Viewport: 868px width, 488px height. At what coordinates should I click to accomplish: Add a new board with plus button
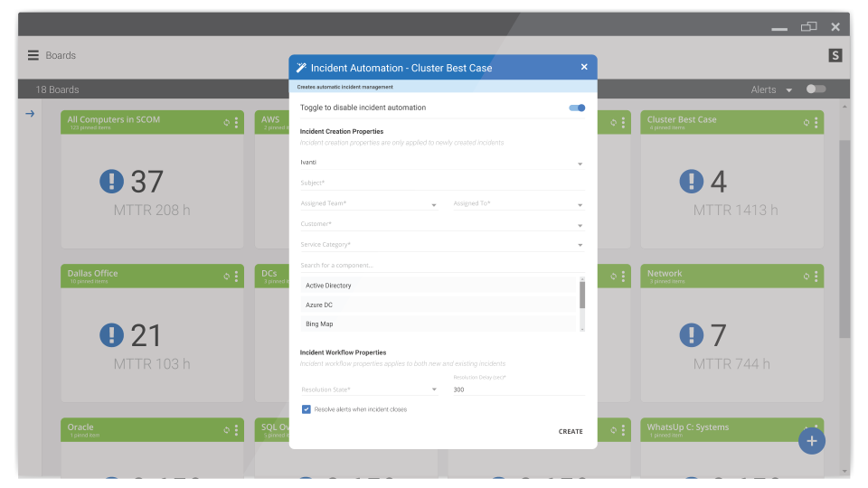812,441
